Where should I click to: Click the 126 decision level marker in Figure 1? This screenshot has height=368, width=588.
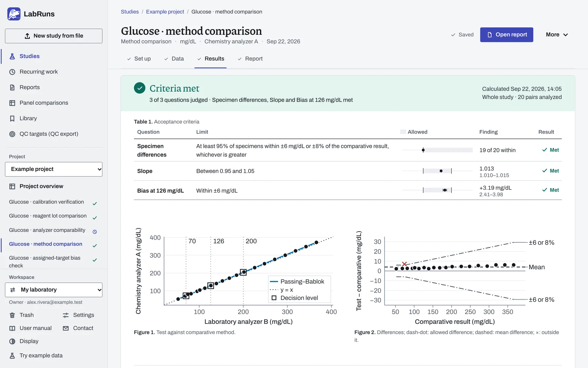(x=211, y=286)
